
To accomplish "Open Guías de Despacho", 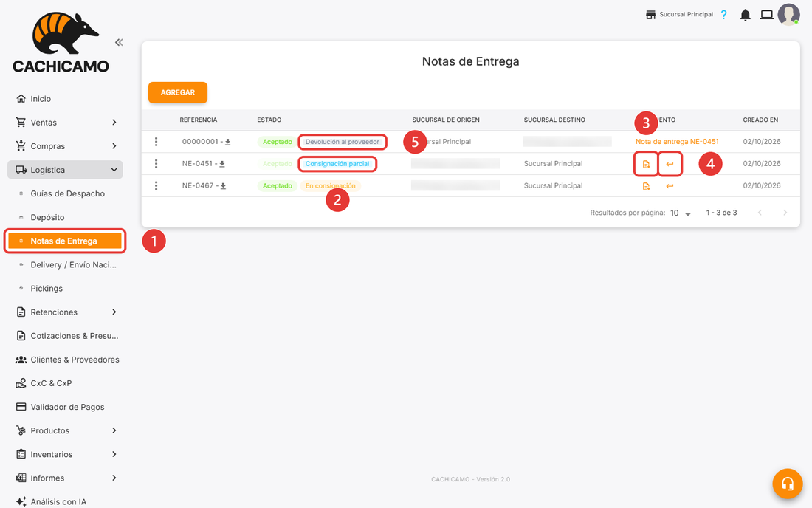I will (x=67, y=193).
